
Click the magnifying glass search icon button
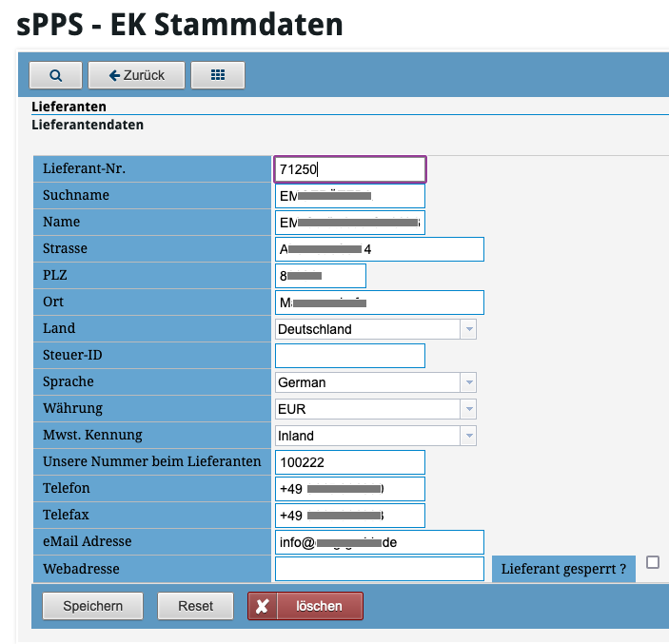55,75
